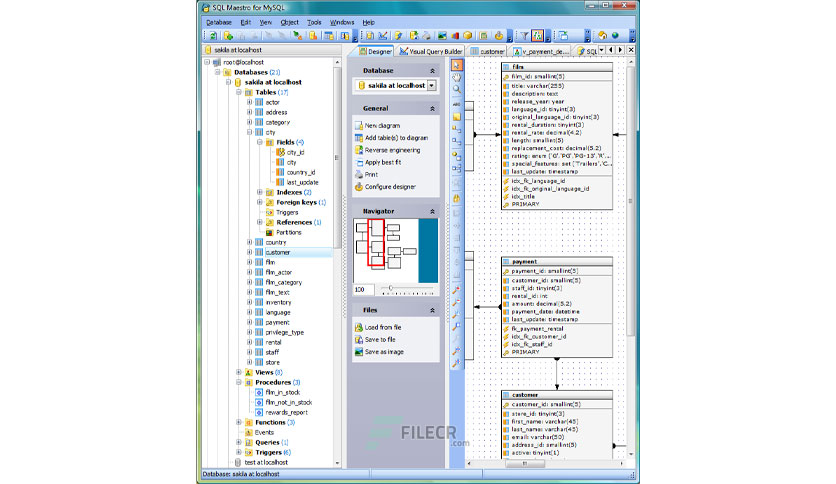Viewport: 836px width, 484px height.
Task: Select the country_id field in tree
Action: pos(301,172)
